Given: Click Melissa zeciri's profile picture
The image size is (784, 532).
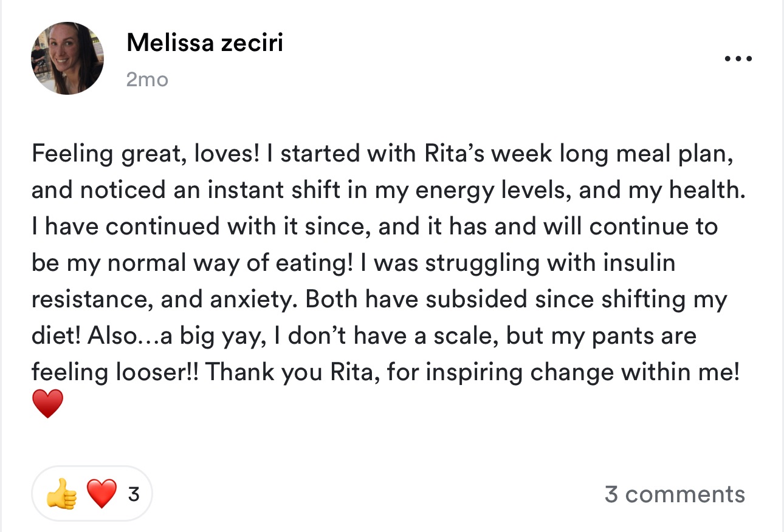Looking at the screenshot, I should [x=67, y=58].
